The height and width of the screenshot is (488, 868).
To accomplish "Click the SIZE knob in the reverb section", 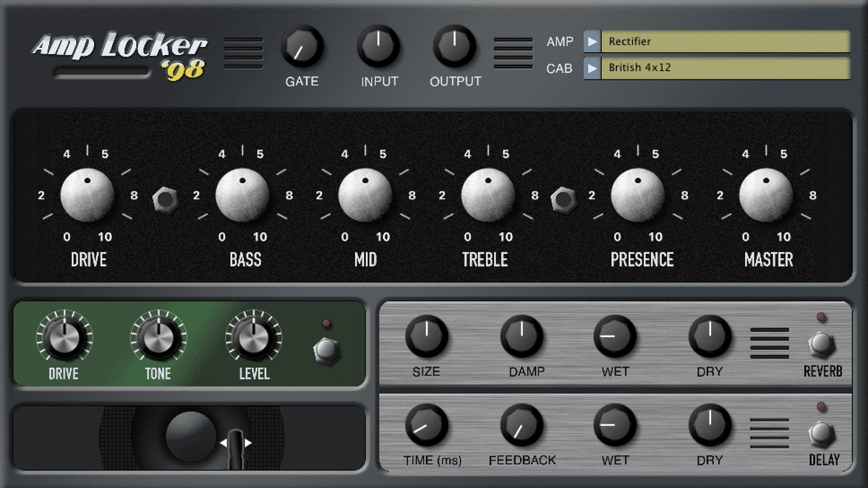I will [x=427, y=337].
